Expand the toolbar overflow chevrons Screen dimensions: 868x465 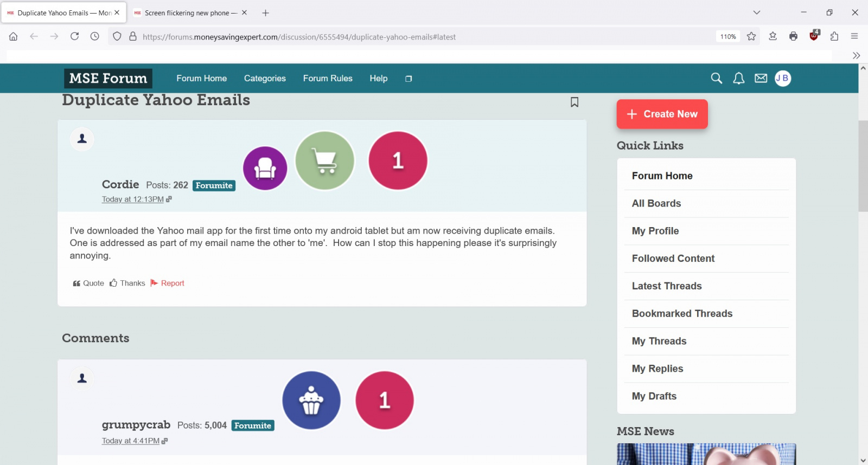[x=856, y=55]
